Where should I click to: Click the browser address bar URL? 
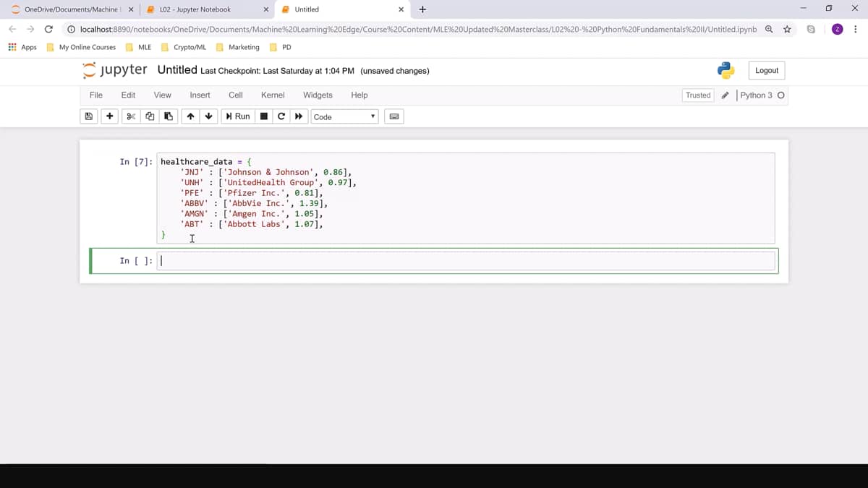(418, 29)
